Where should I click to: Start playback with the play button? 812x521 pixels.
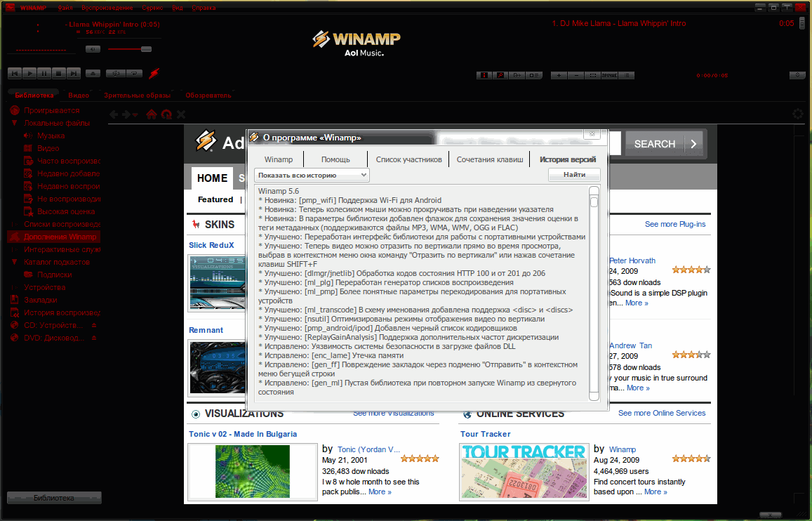[29, 74]
